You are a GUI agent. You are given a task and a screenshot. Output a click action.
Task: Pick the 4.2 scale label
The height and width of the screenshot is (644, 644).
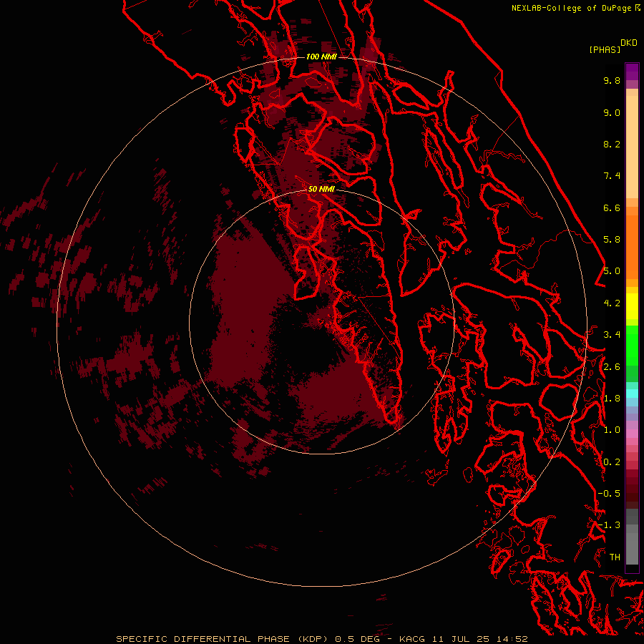(612, 303)
